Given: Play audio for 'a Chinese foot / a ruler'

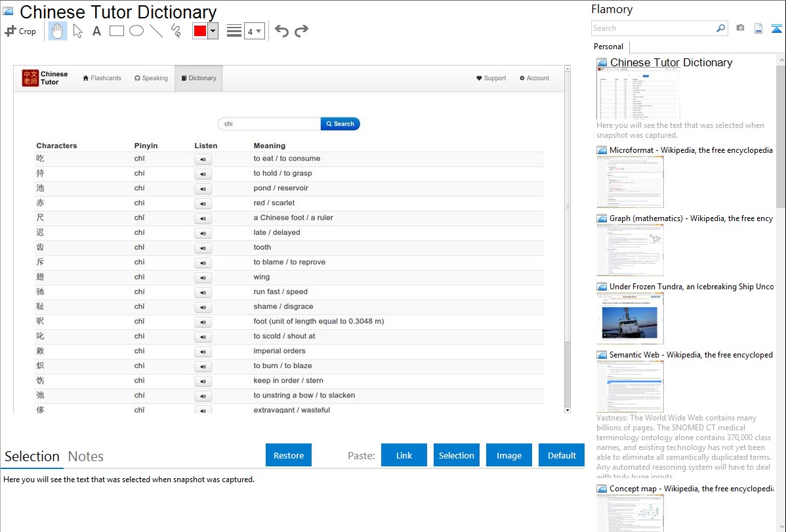Looking at the screenshot, I should (203, 218).
